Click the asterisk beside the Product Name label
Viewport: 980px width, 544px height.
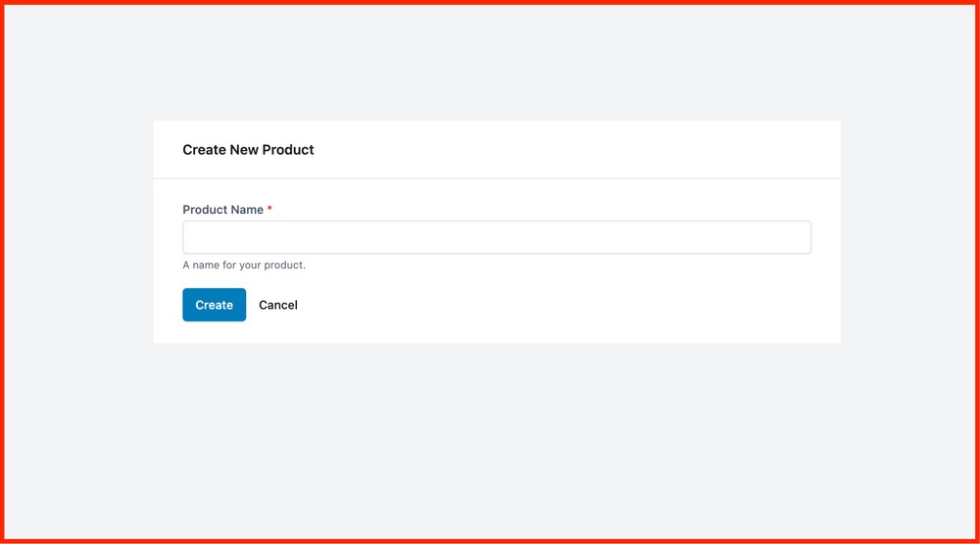(x=269, y=209)
